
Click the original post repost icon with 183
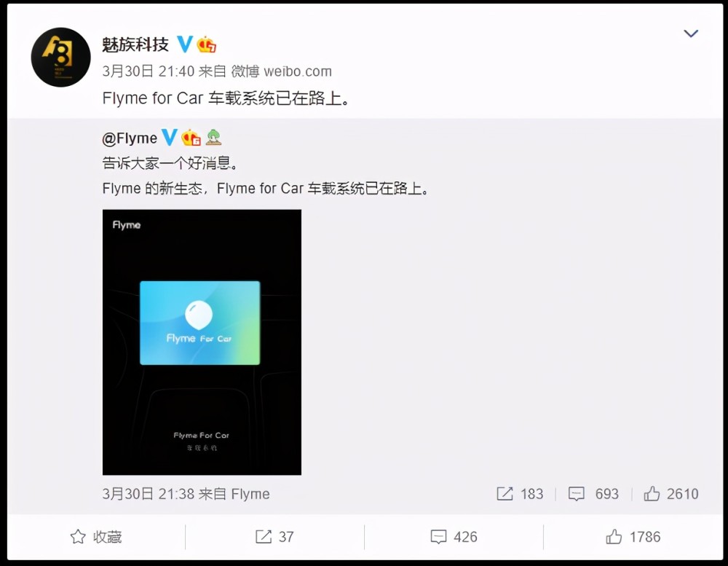[520, 493]
